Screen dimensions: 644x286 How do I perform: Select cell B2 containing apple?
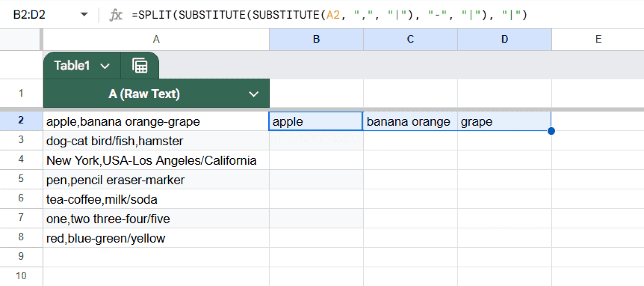click(315, 121)
